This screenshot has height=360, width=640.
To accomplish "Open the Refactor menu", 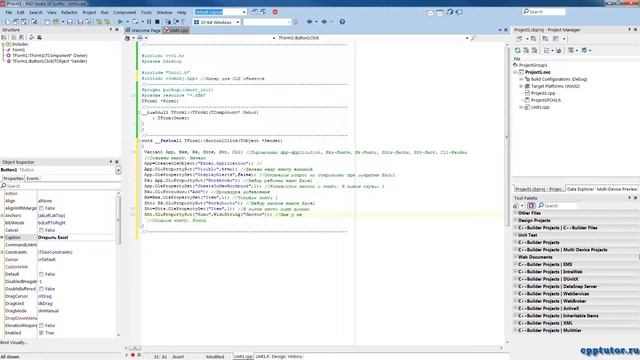I will coord(69,12).
